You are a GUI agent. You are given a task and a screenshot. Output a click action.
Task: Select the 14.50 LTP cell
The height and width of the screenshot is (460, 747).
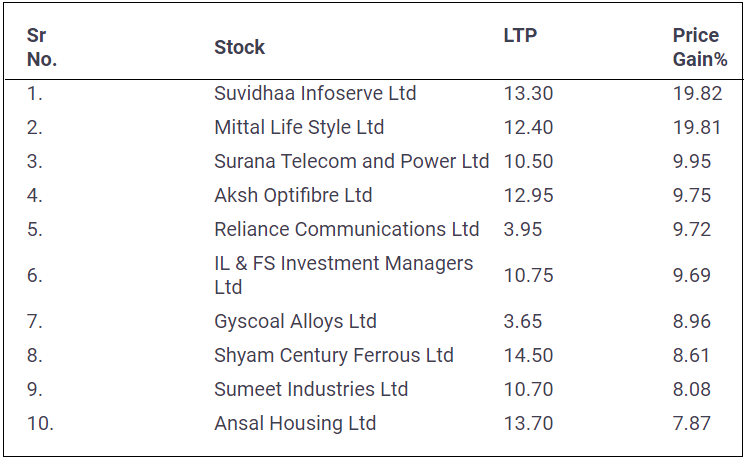tap(528, 356)
